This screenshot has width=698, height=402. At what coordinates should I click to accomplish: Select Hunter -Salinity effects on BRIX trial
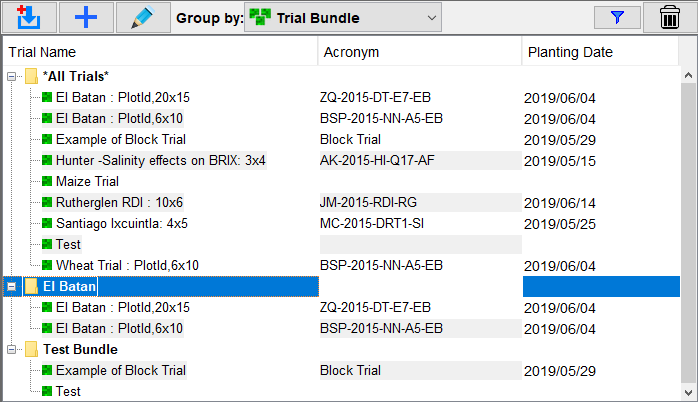[160, 161]
